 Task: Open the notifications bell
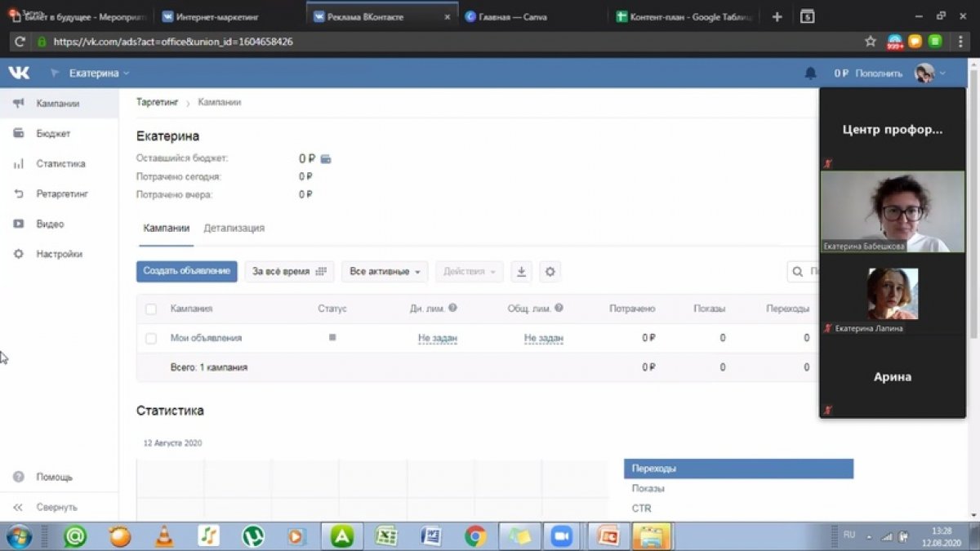[810, 73]
